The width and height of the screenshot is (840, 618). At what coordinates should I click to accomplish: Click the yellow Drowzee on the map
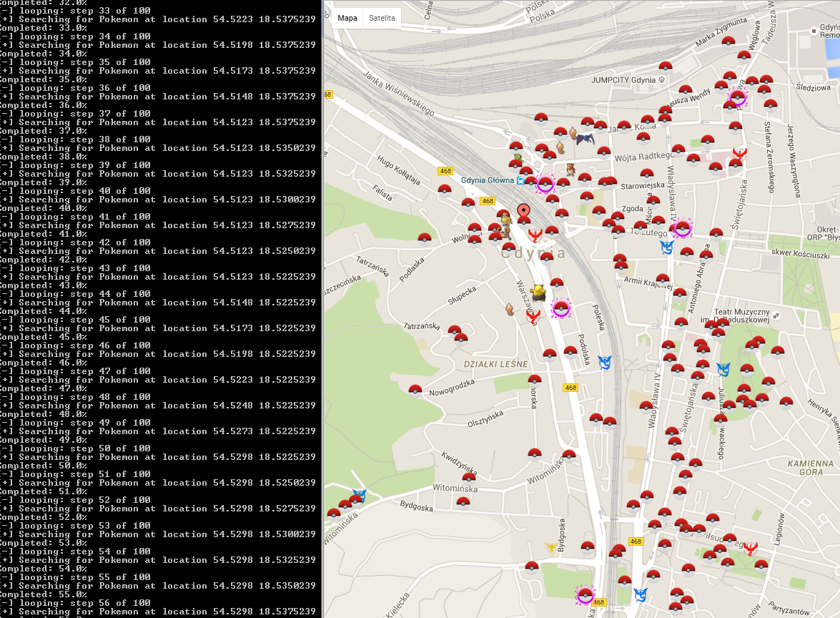click(x=538, y=293)
